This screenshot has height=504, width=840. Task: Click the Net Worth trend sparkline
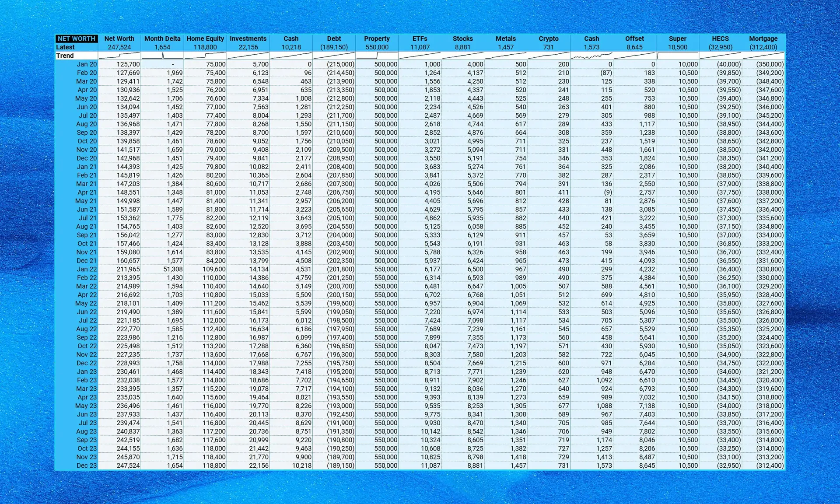pyautogui.click(x=120, y=56)
